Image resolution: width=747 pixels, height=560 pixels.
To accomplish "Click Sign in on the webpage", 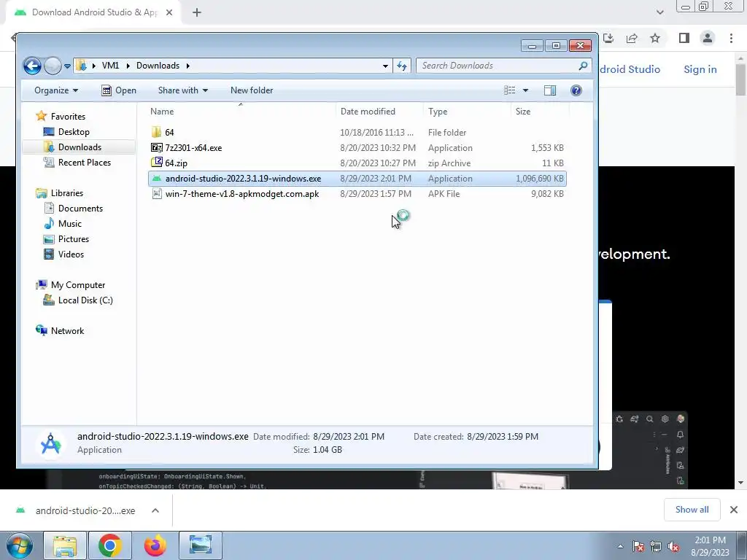I will (700, 69).
